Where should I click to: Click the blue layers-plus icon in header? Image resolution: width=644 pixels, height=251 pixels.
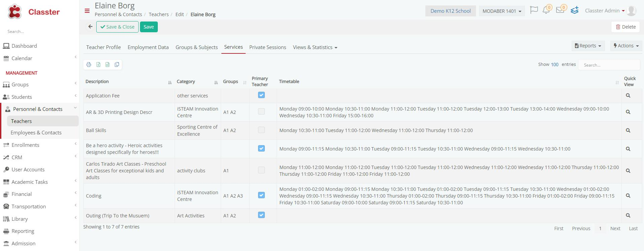[x=575, y=10]
